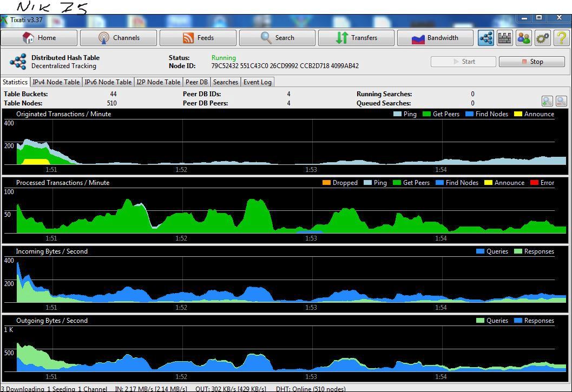
Task: Switch to the I2P Node Table tab
Action: (x=159, y=82)
